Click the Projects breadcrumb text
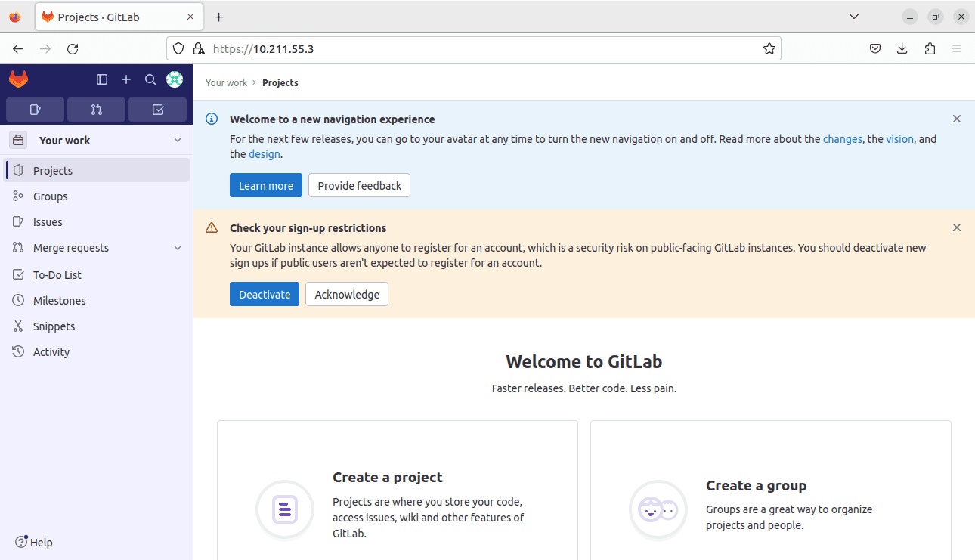The height and width of the screenshot is (560, 975). click(280, 82)
